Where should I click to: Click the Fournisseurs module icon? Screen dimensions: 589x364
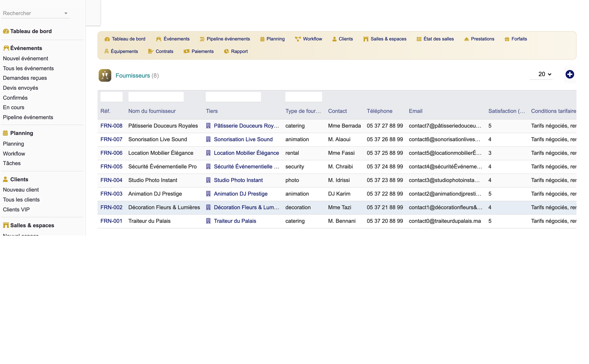coord(105,76)
